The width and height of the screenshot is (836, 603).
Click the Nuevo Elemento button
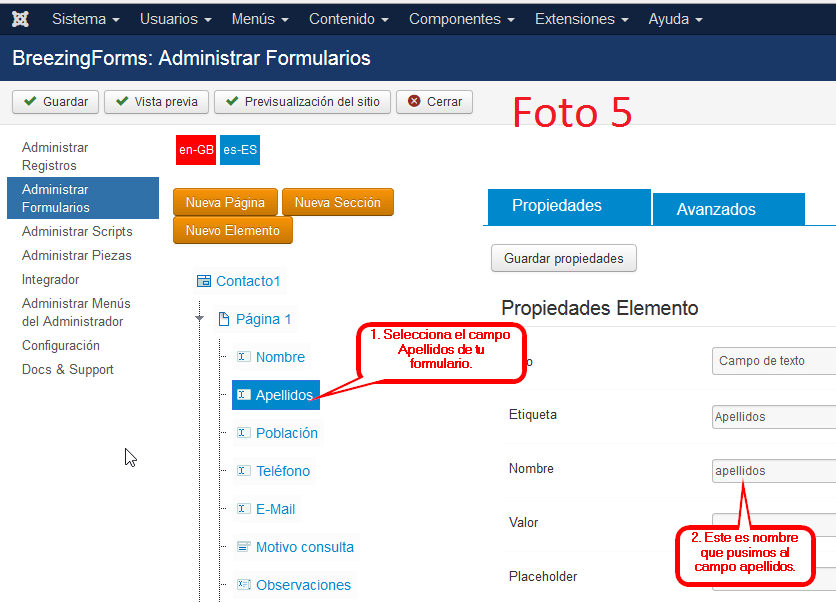[232, 230]
